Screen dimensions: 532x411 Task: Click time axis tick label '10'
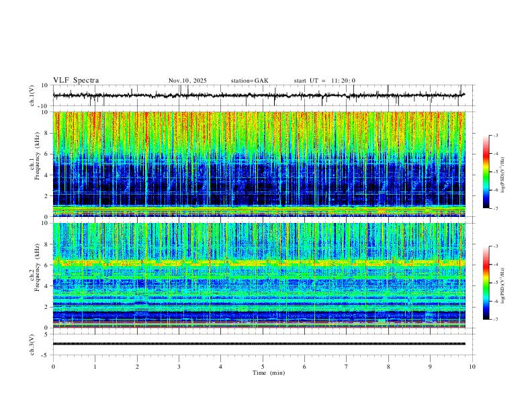coord(472,367)
